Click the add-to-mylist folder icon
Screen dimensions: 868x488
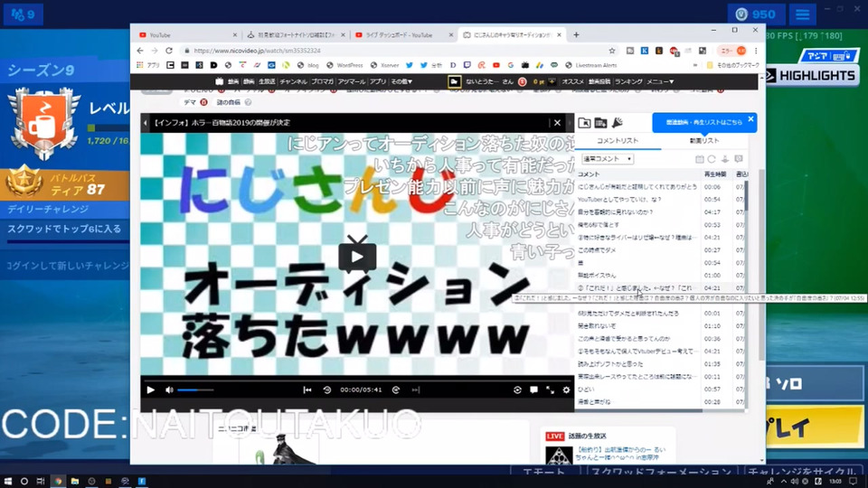tap(600, 123)
